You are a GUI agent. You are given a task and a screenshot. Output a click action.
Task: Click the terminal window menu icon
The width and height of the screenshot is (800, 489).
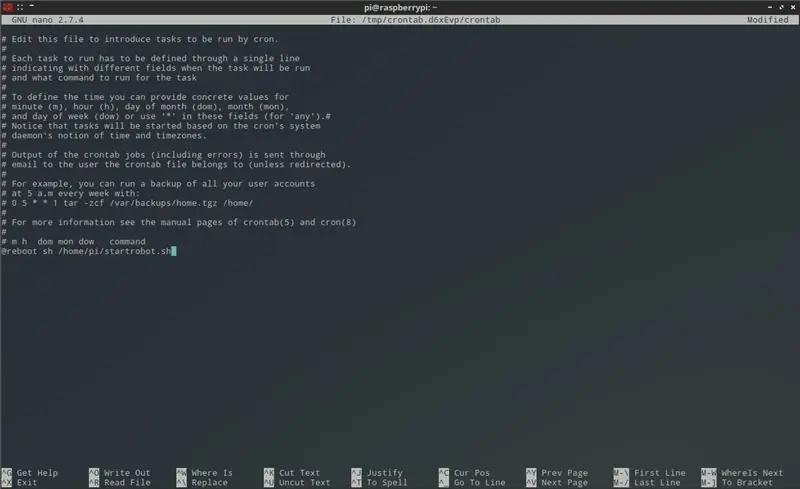tap(8, 7)
